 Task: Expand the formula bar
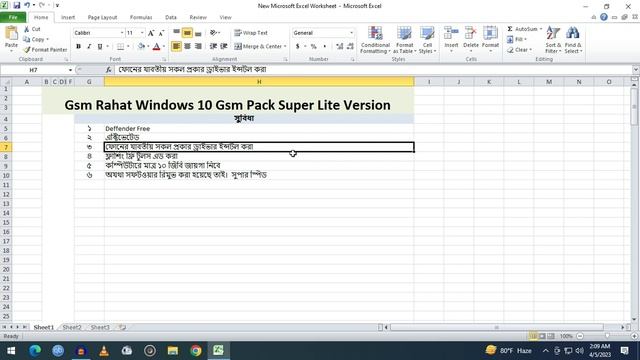tap(635, 70)
